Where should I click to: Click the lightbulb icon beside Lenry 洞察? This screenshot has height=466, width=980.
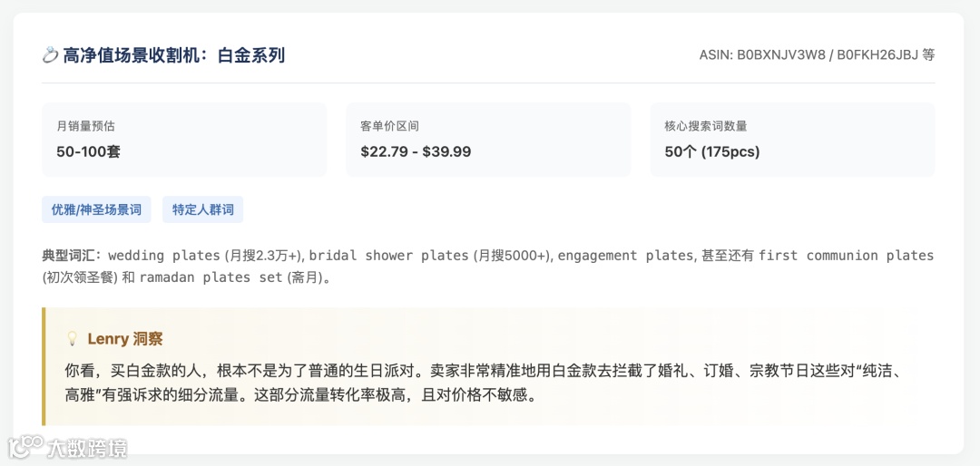73,339
